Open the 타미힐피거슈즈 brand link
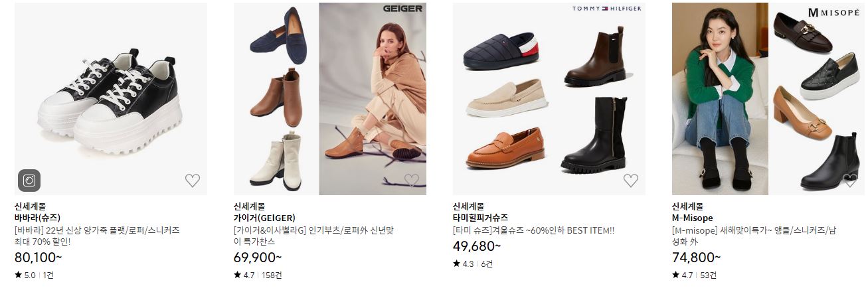 [x=480, y=218]
